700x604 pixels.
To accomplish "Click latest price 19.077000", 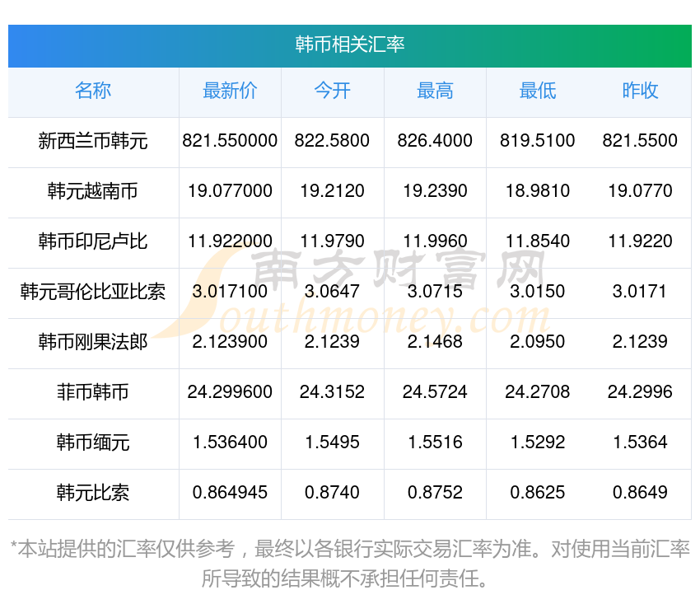I will click(230, 191).
